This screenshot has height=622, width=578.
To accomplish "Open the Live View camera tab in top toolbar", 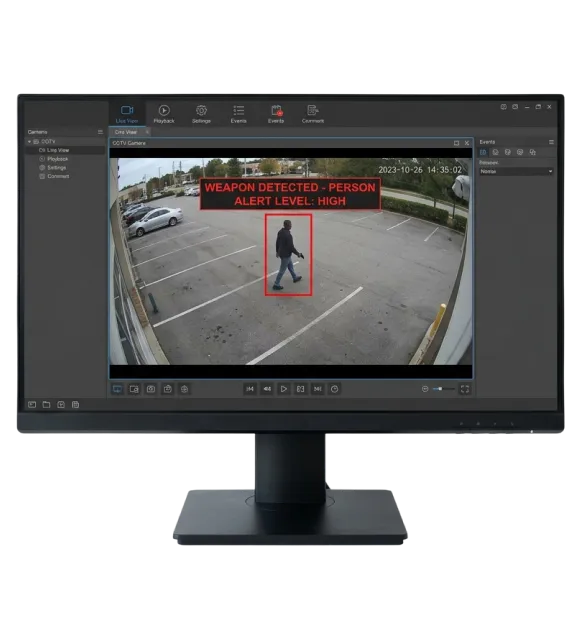I will tap(127, 114).
